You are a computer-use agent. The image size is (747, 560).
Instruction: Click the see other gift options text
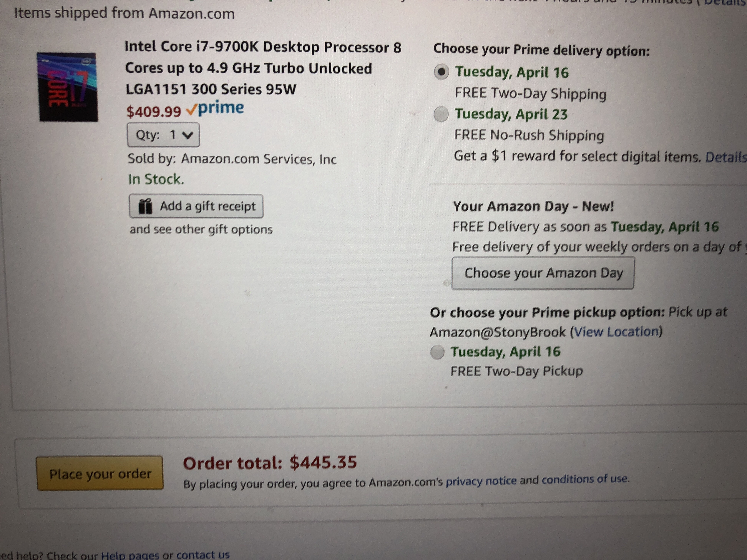coord(201,229)
